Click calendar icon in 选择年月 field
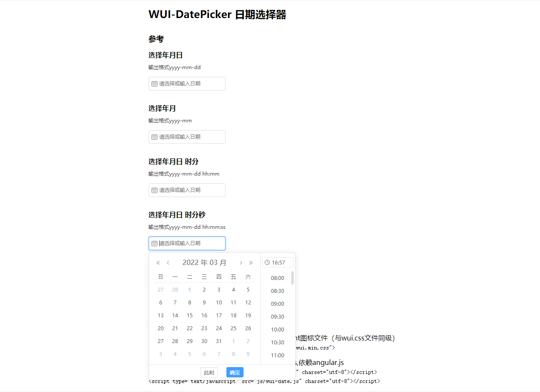540x392 pixels. pos(155,137)
